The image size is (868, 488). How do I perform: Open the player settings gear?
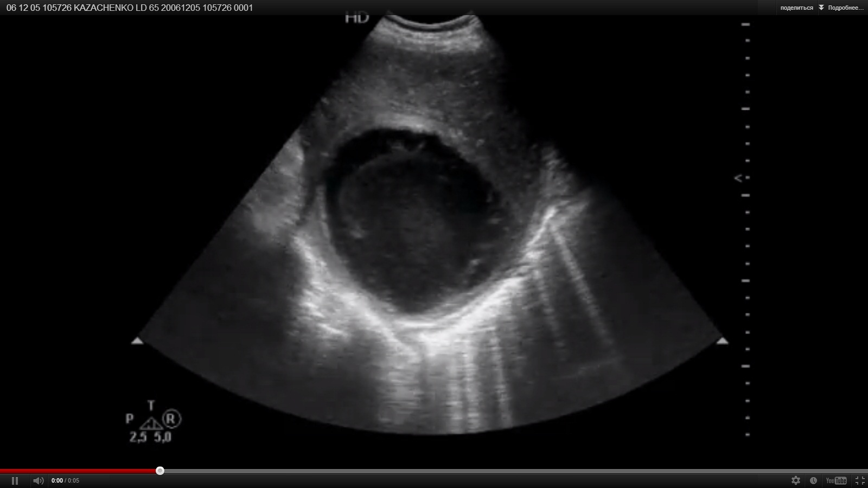point(795,480)
